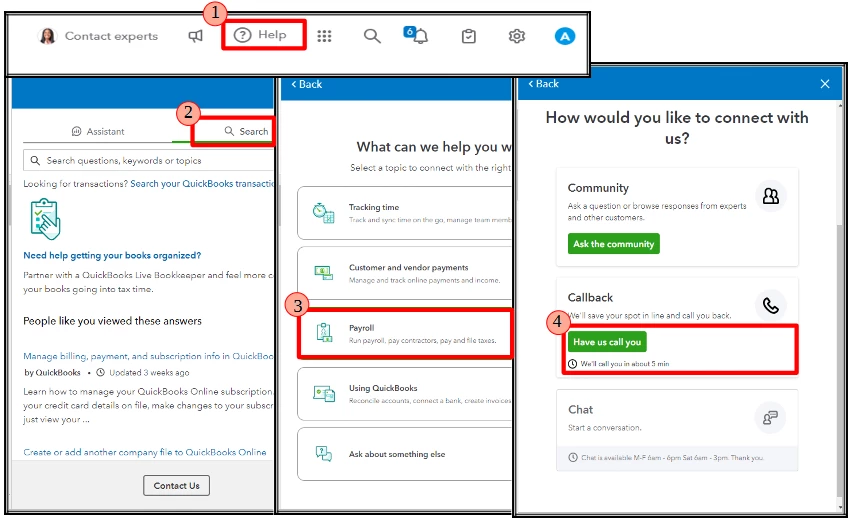Click the Chat card heading
The height and width of the screenshot is (521, 851).
point(580,410)
